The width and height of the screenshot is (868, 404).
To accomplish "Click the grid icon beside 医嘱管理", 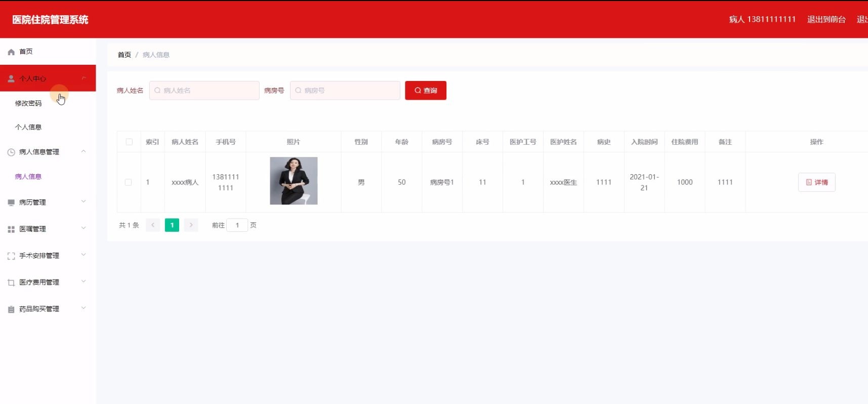I will pyautogui.click(x=11, y=229).
